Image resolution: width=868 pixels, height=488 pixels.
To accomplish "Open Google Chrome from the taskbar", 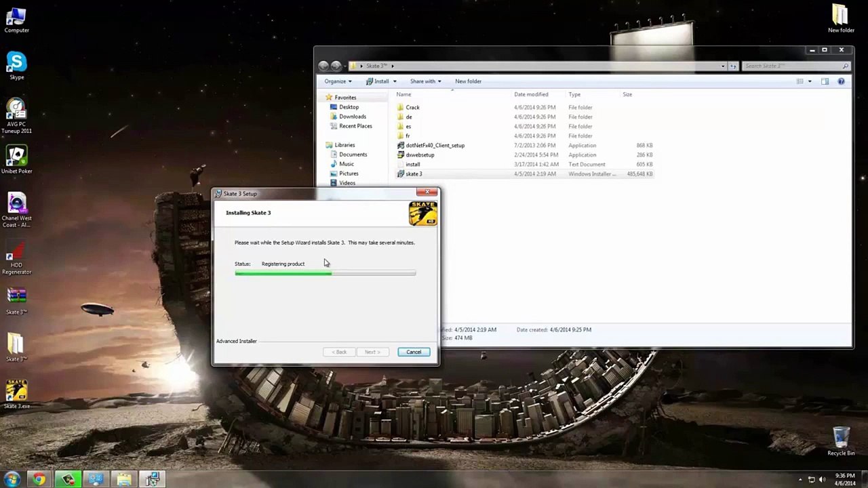I will click(39, 480).
